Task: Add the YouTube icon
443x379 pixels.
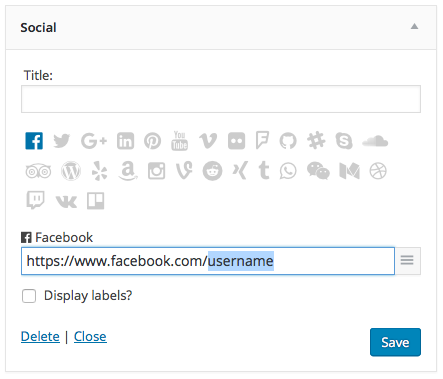Action: coord(180,141)
